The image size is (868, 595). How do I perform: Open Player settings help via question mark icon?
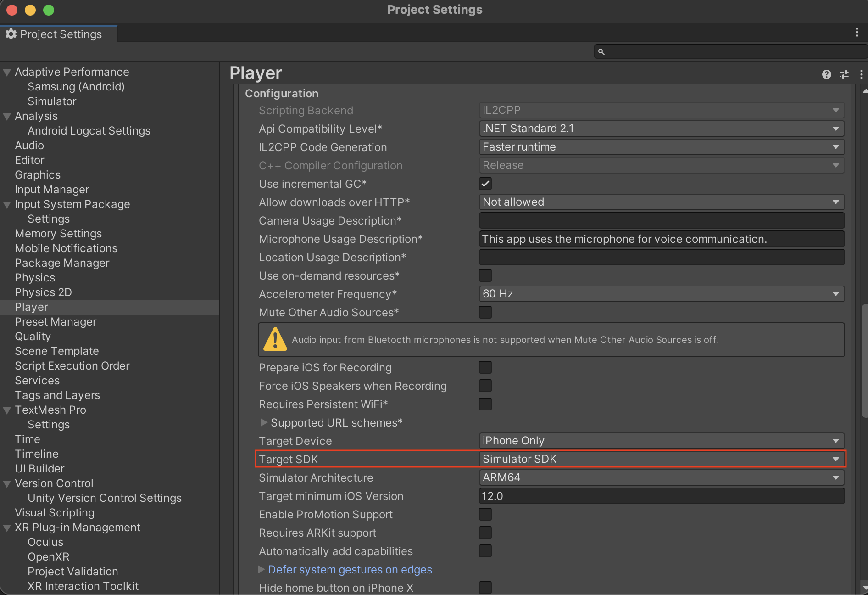pos(826,74)
